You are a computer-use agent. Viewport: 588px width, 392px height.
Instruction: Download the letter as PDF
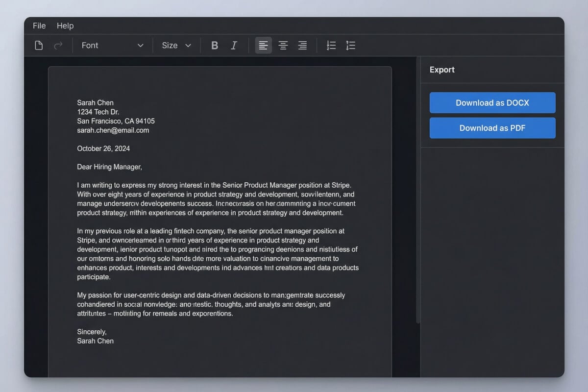(x=492, y=128)
